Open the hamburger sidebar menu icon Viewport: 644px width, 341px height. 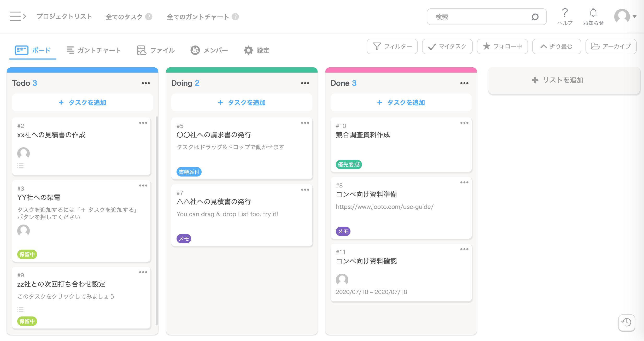pos(18,16)
